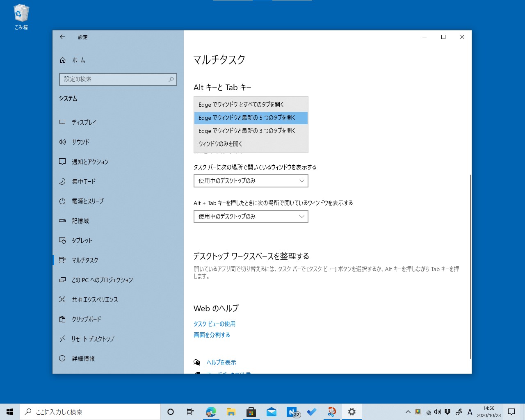The width and height of the screenshot is (525, 420).
Task: Open the サウンド settings section
Action: coord(80,142)
